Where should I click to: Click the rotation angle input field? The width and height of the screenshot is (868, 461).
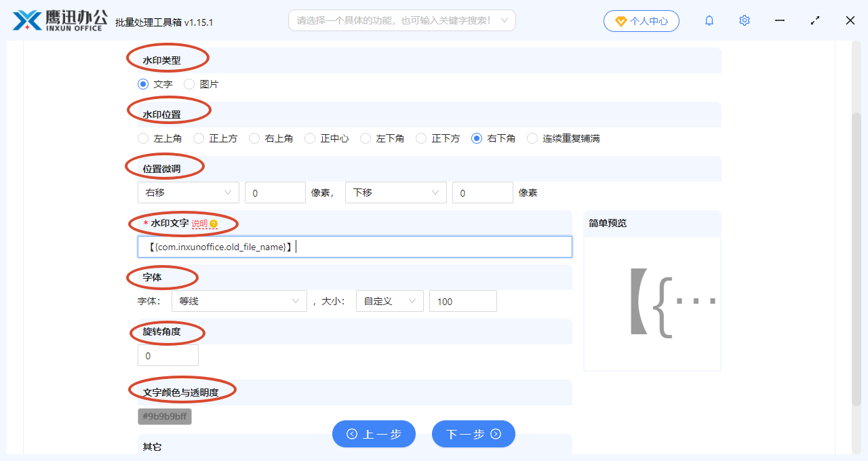[x=168, y=355]
